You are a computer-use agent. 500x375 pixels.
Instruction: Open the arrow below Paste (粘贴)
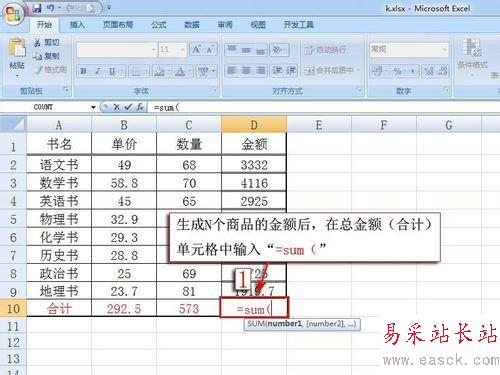tap(17, 76)
